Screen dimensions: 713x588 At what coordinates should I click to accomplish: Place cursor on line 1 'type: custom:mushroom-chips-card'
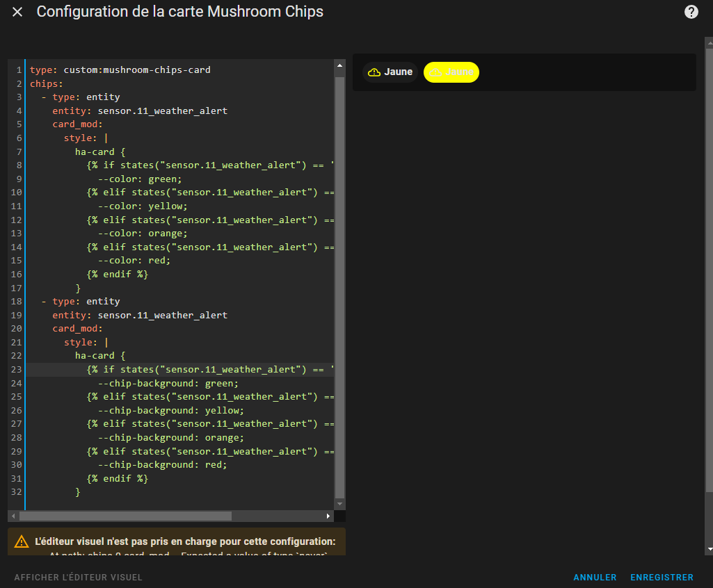coord(120,70)
